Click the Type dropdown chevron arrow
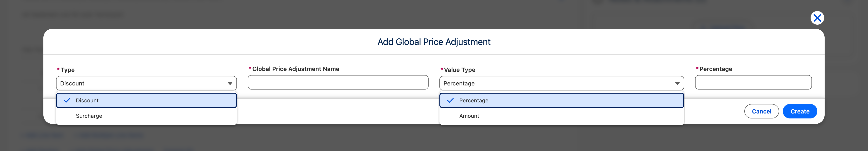The image size is (868, 151). (x=231, y=83)
